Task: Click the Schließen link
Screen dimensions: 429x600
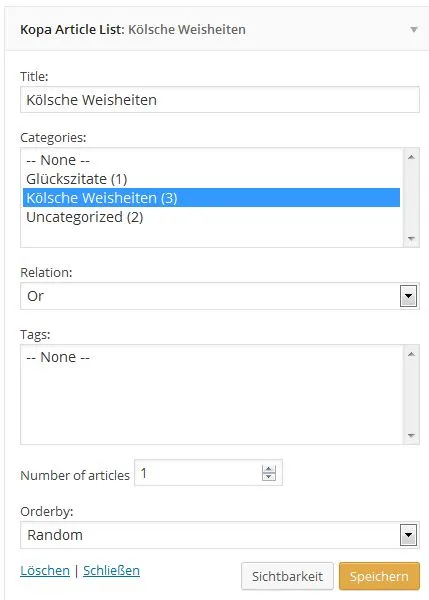Action: click(x=111, y=570)
